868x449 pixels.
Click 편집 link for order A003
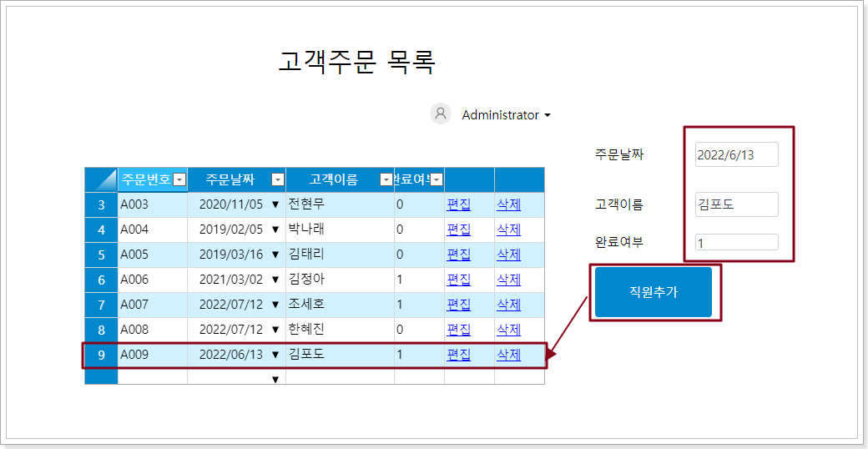[x=458, y=204]
